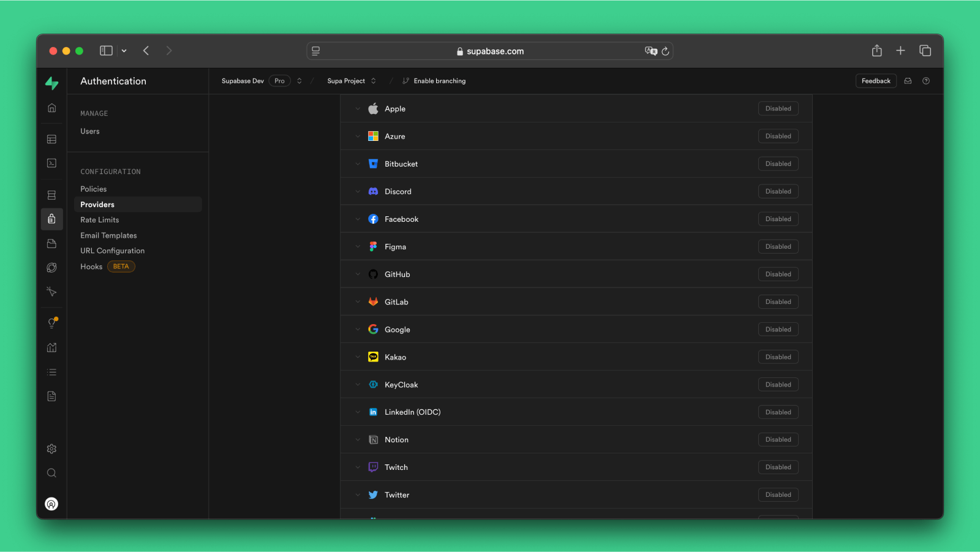Open Rate Limits settings
This screenshot has height=552, width=980.
[x=100, y=220]
